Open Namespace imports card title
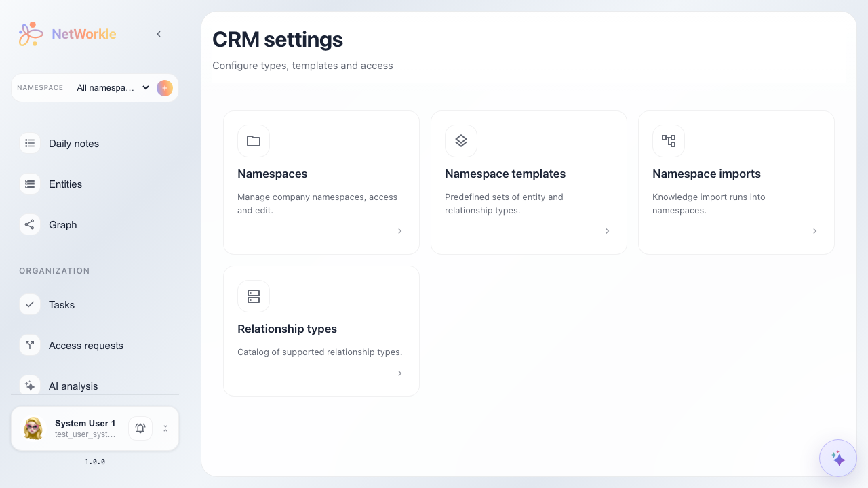 707,174
